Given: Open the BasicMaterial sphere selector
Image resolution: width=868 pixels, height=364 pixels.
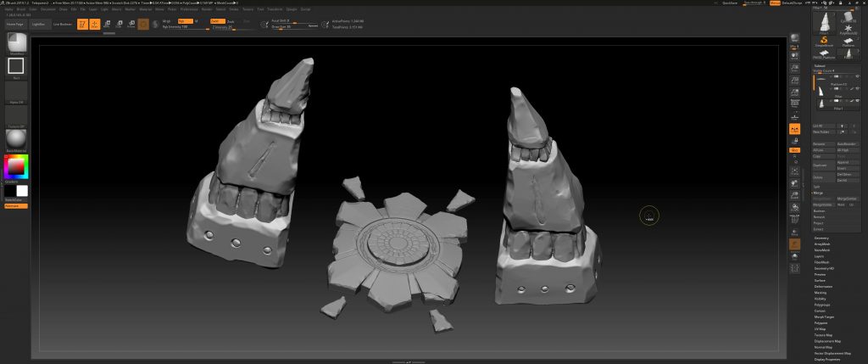Looking at the screenshot, I should coord(16,140).
